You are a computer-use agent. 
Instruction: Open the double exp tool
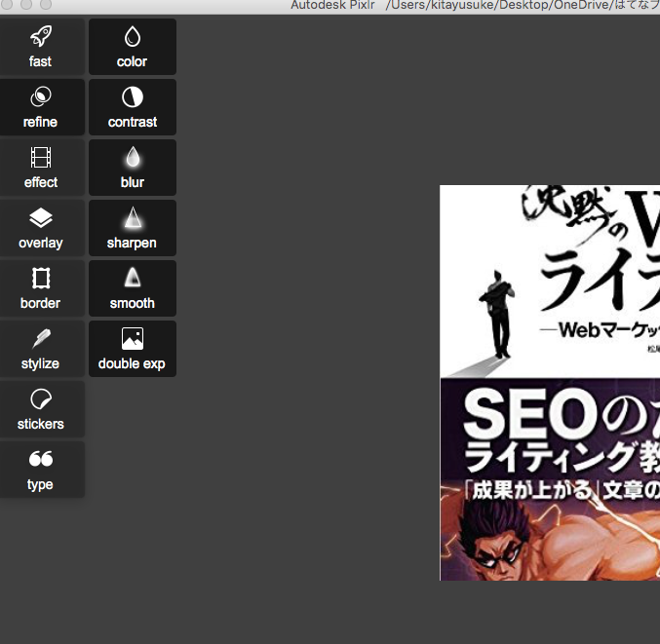[x=133, y=349]
